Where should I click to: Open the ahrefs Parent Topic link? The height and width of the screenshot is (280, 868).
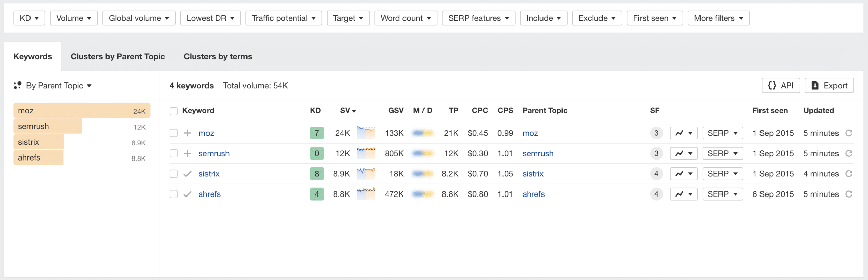click(533, 194)
